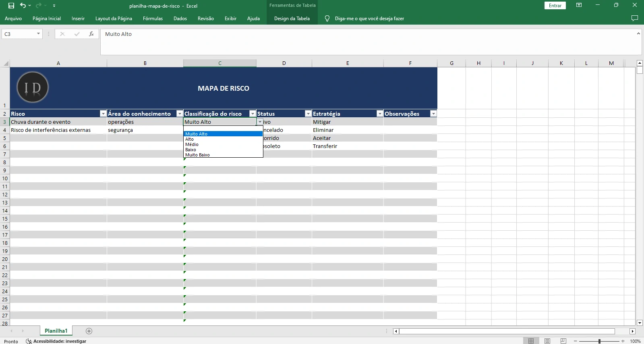Choose 'Médio' from the dropdown list
This screenshot has width=644, height=344.
tap(192, 144)
